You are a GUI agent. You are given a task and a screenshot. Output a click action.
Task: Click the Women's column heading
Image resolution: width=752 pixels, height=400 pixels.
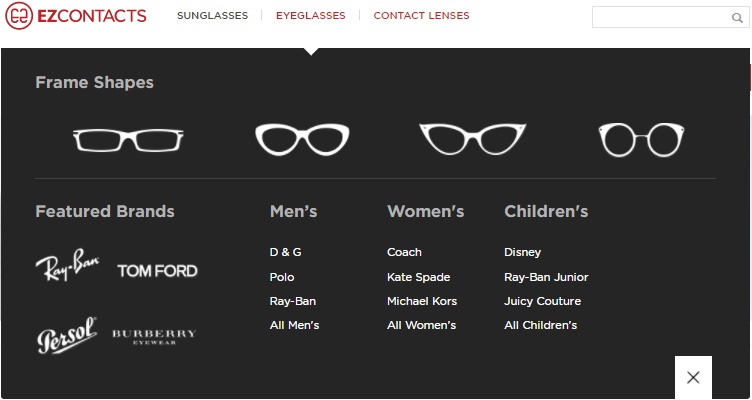click(x=426, y=212)
